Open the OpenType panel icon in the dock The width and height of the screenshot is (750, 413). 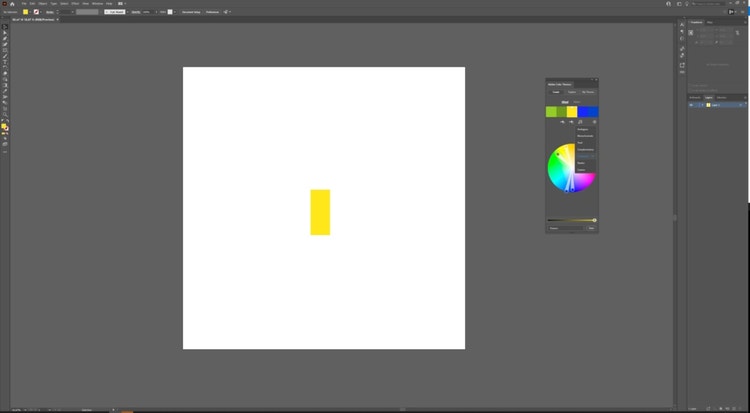(x=682, y=39)
